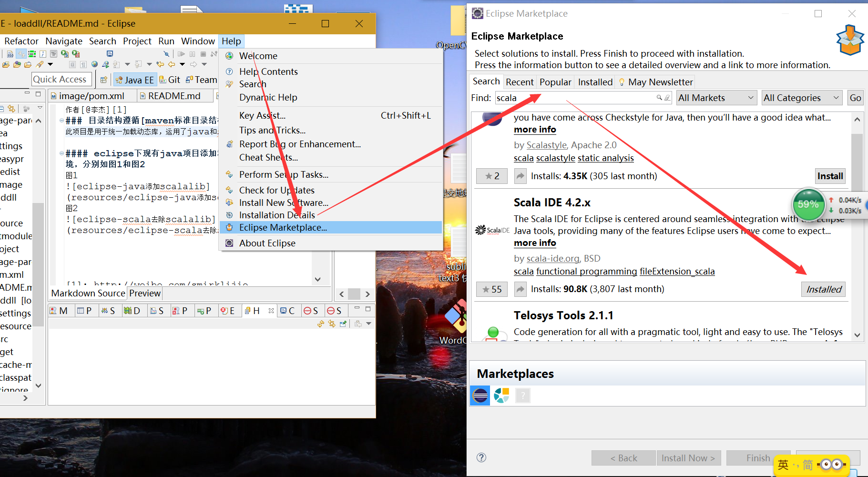This screenshot has width=868, height=477.
Task: Toggle the star favorite showing 2
Action: click(492, 176)
